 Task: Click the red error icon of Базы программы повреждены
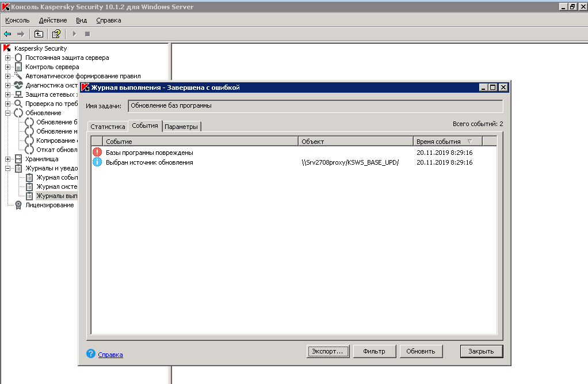click(x=97, y=153)
